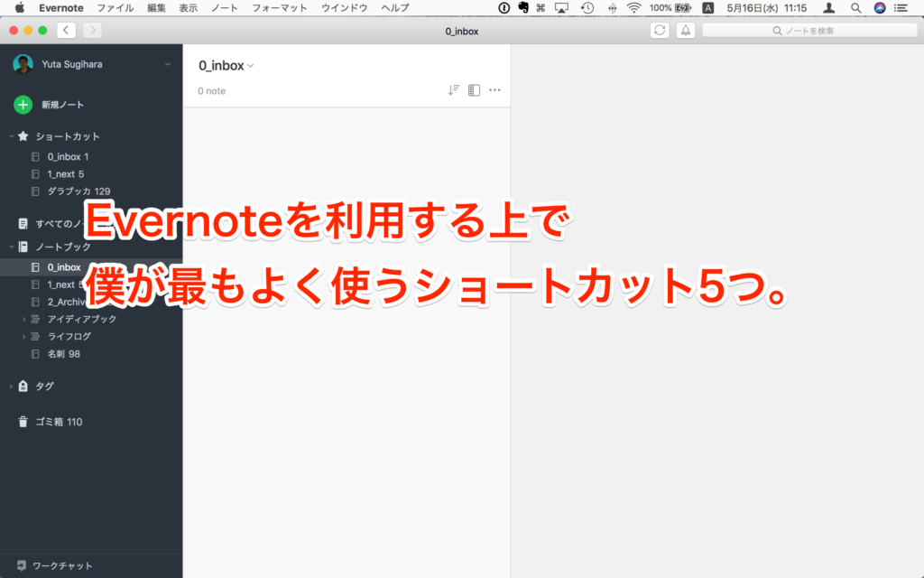Open the Time Machine status icon
Viewport: 924px width, 578px height.
point(587,7)
